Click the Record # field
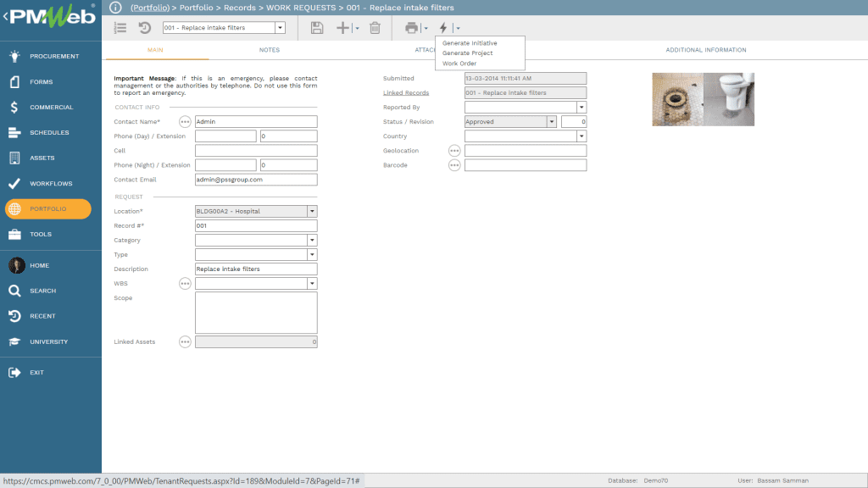The image size is (868, 488). coord(256,225)
